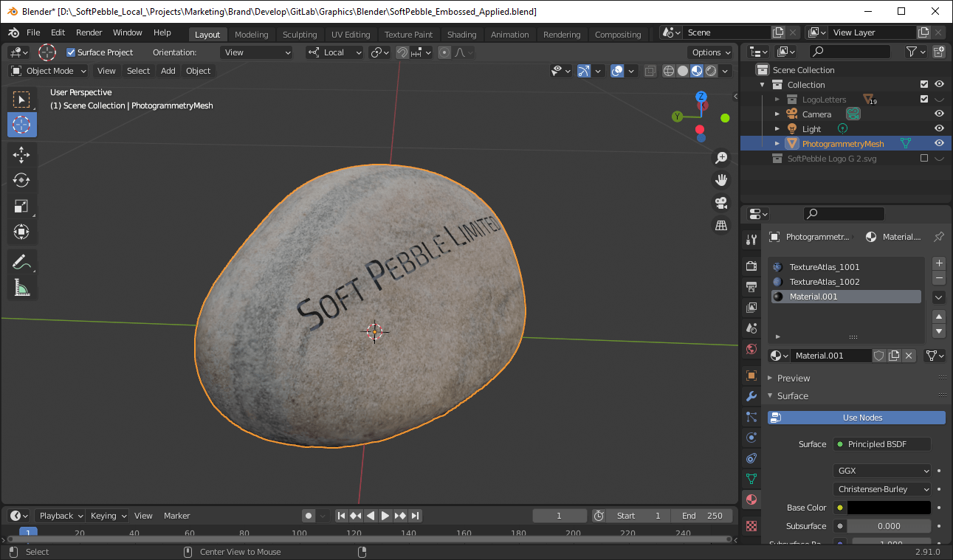Image resolution: width=953 pixels, height=560 pixels.
Task: Click the zoom magnifier viewport icon
Action: coord(721,157)
